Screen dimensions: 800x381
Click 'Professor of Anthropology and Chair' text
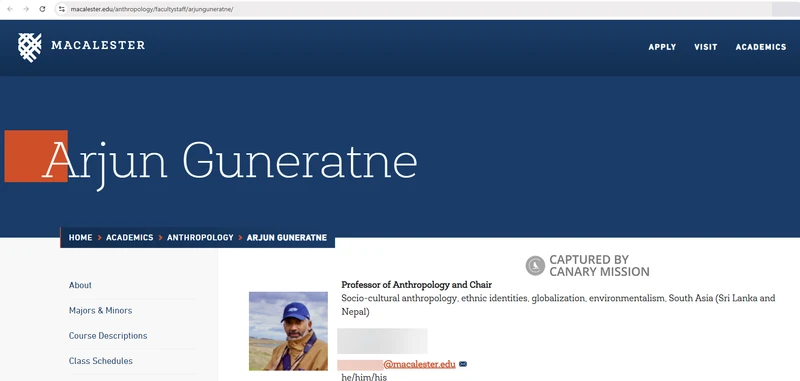(x=416, y=285)
